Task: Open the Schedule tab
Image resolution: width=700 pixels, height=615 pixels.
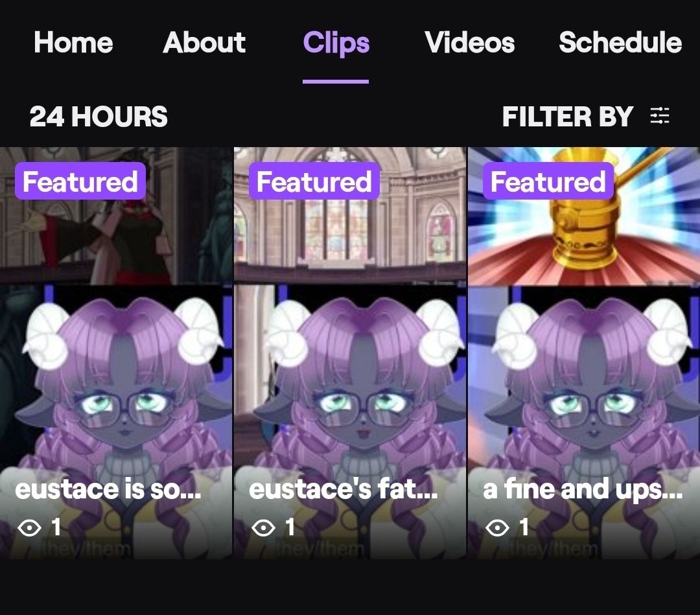Action: pyautogui.click(x=620, y=42)
